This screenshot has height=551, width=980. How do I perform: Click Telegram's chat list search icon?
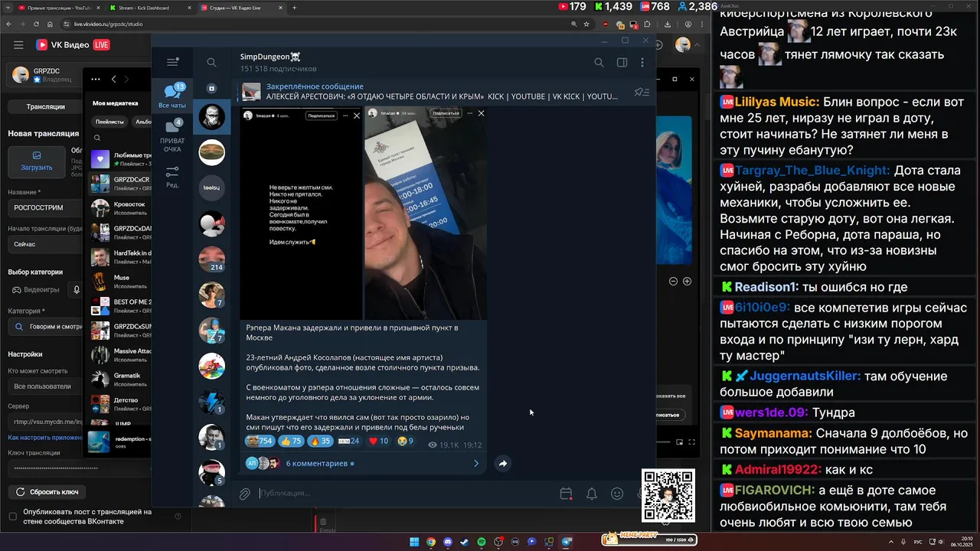tap(211, 63)
